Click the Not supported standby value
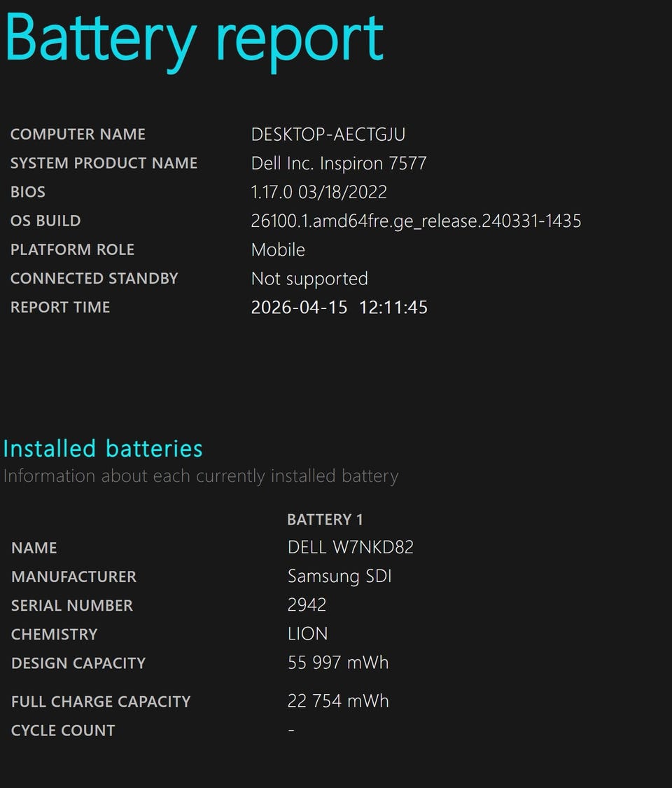This screenshot has height=788, width=672. [x=309, y=278]
